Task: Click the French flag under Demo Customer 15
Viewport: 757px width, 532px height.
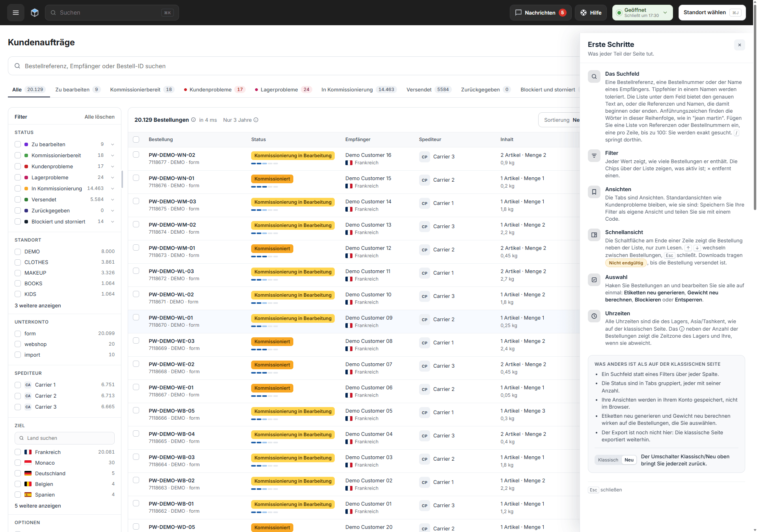Action: (349, 186)
